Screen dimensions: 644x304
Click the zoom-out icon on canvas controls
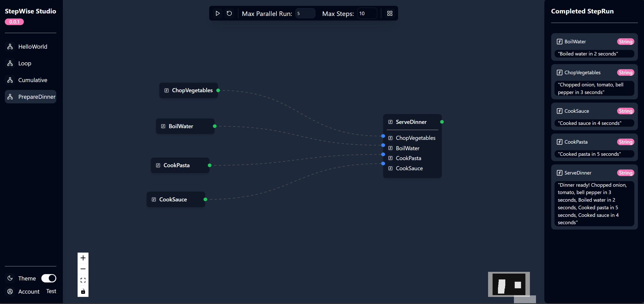pyautogui.click(x=83, y=269)
